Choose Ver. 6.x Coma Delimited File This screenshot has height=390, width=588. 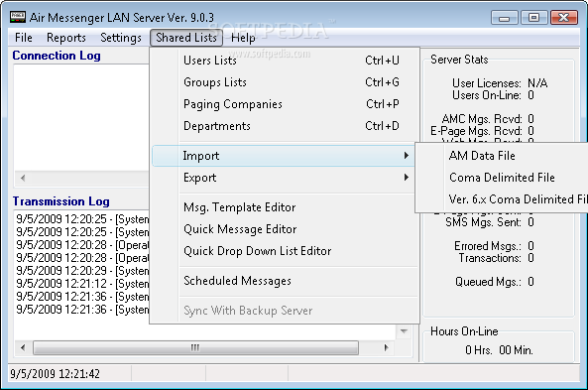pyautogui.click(x=503, y=198)
